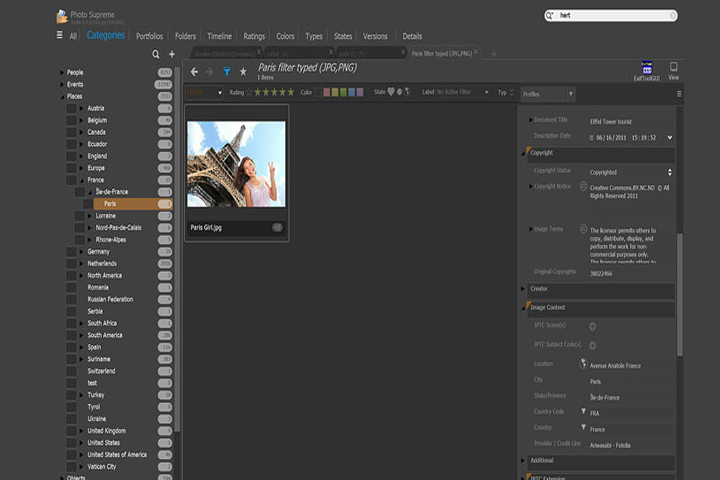This screenshot has width=720, height=480.
Task: Tick the checkbox next to Turkey
Action: pyautogui.click(x=71, y=395)
